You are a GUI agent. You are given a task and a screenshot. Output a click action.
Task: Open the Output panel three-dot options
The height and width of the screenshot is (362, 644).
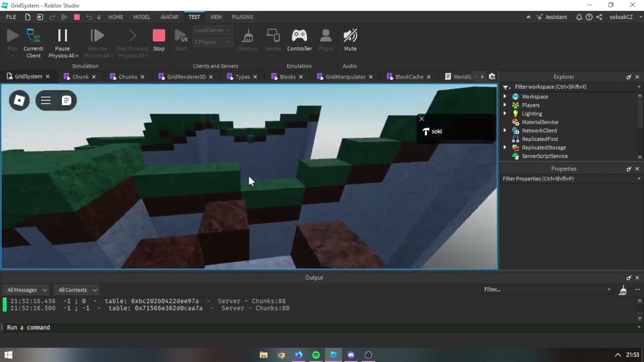point(638,290)
